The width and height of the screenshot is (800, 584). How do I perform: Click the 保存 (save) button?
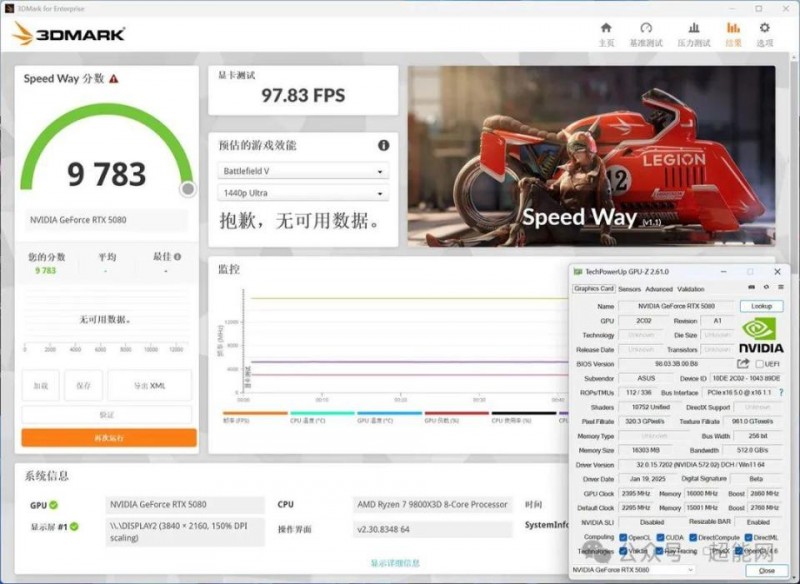83,386
